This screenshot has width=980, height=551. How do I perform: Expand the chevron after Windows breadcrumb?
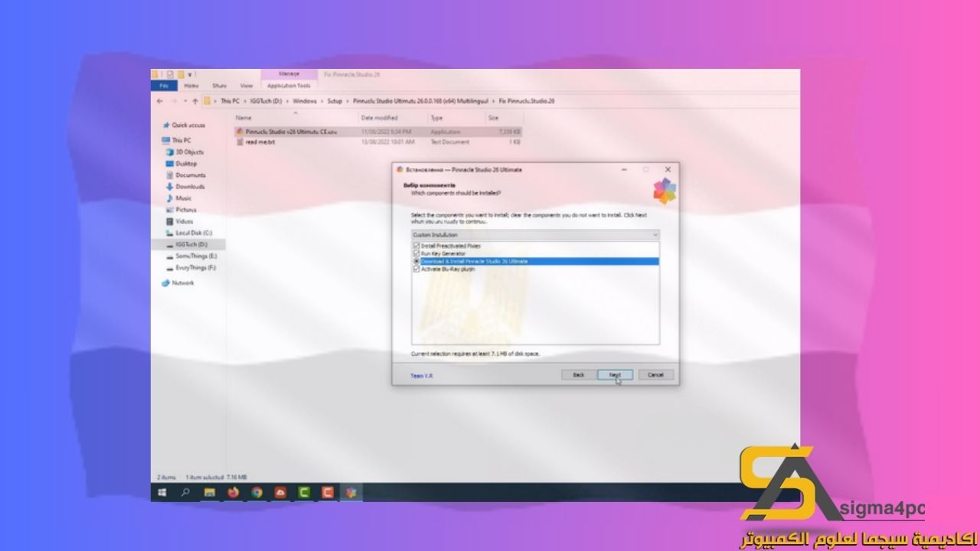pos(321,101)
